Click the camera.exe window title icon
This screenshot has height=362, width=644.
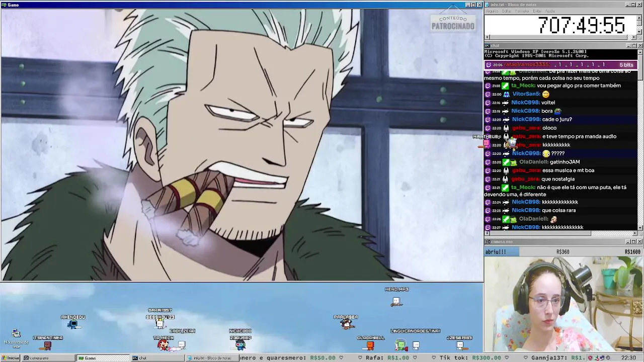[488, 242]
